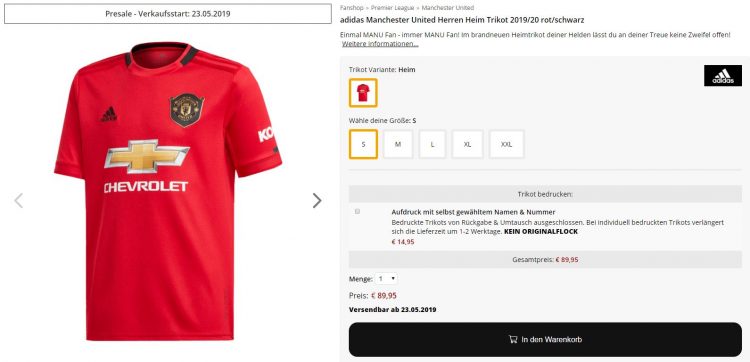The height and width of the screenshot is (362, 750).
Task: Open the Manchester United breadcrumb
Action: pos(448,8)
